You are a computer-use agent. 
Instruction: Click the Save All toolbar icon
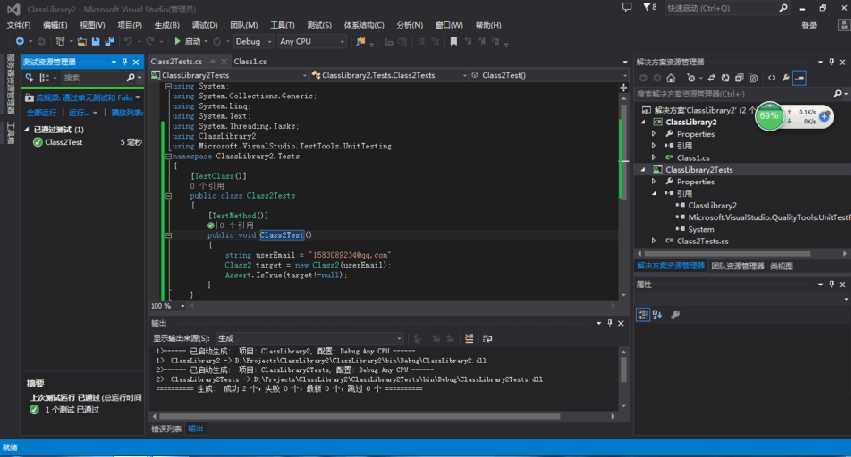point(110,41)
